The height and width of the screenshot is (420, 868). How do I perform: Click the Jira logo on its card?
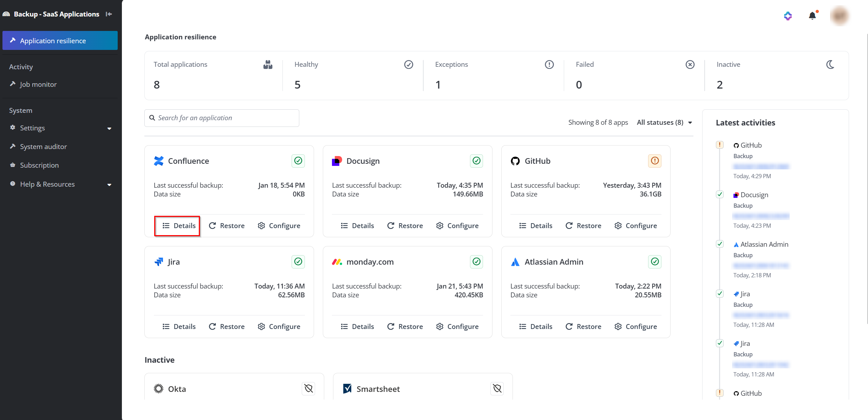(x=159, y=262)
